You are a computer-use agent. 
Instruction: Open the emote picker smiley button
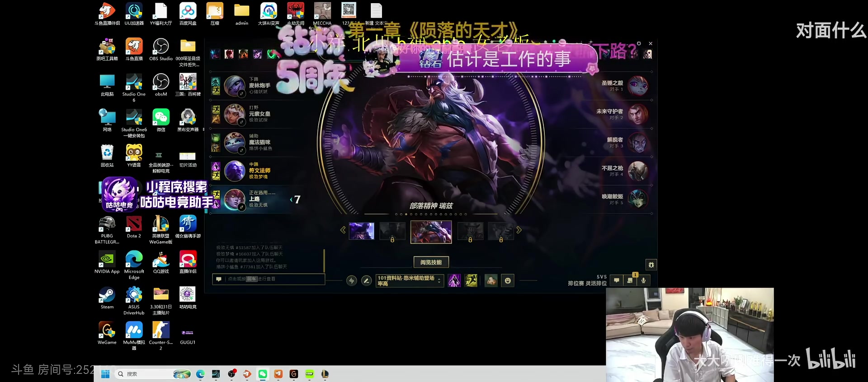(508, 281)
